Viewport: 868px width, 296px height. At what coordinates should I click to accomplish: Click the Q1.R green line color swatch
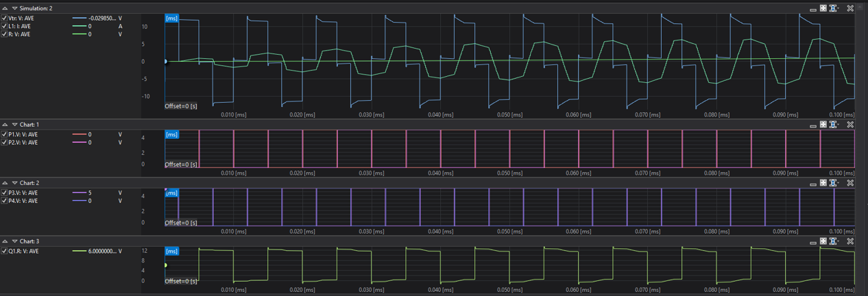79,251
